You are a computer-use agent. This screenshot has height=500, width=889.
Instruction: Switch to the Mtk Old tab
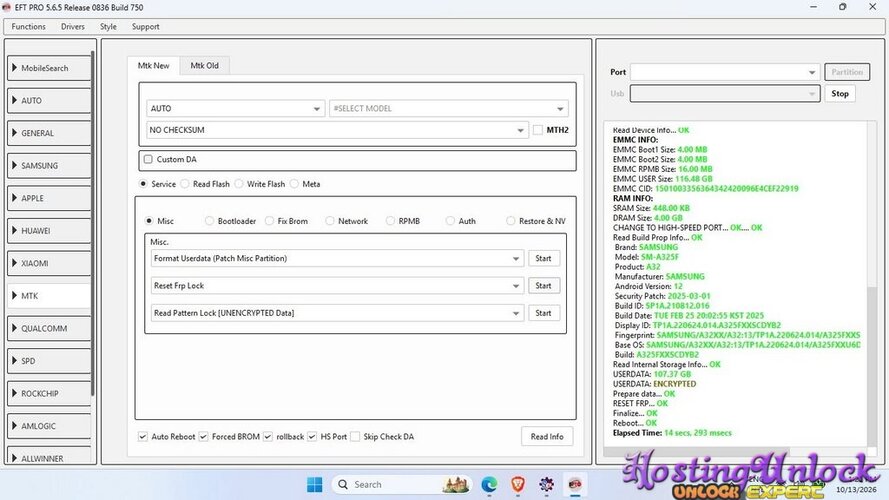(x=205, y=66)
